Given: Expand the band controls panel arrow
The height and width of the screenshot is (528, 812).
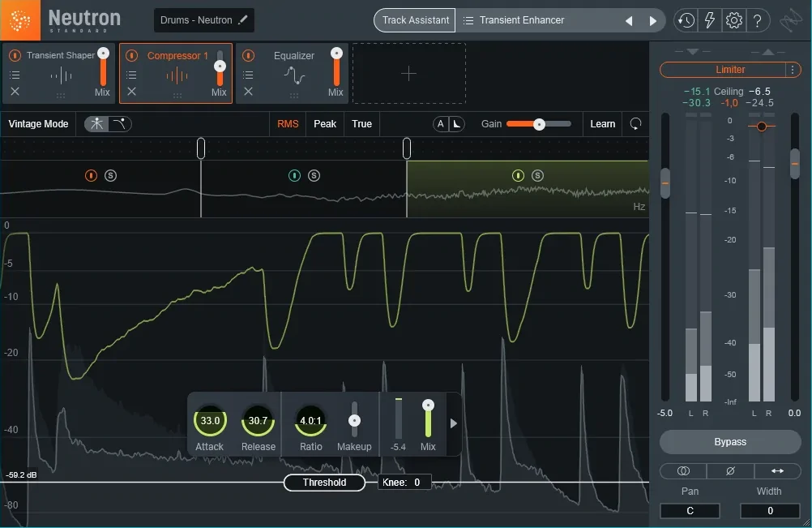Looking at the screenshot, I should (454, 423).
